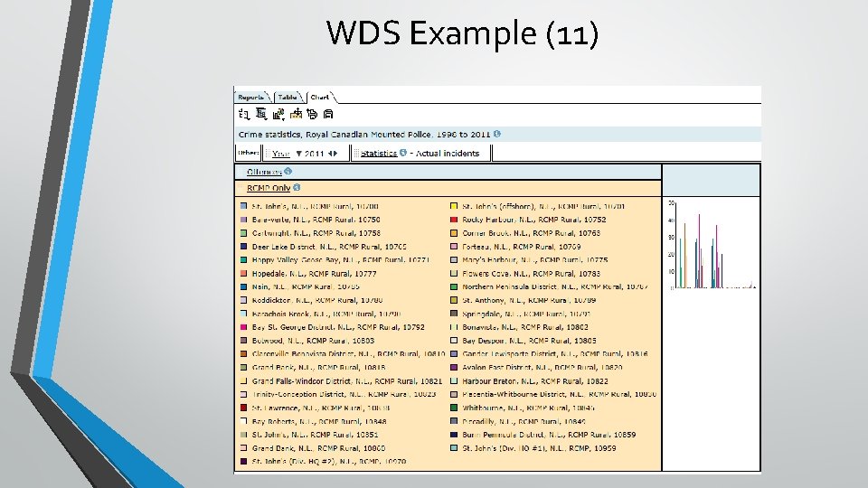Click the info icon beside the Crime statistics title
868x488 pixels.
click(x=497, y=134)
